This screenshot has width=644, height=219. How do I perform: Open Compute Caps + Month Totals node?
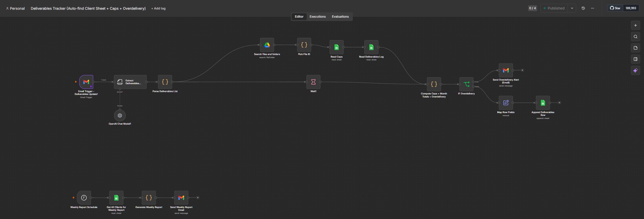434,84
